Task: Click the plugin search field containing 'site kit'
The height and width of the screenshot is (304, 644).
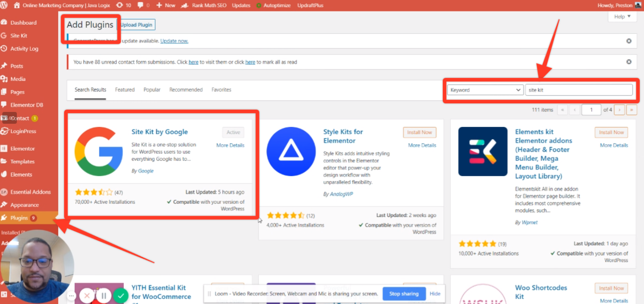Action: tap(579, 90)
